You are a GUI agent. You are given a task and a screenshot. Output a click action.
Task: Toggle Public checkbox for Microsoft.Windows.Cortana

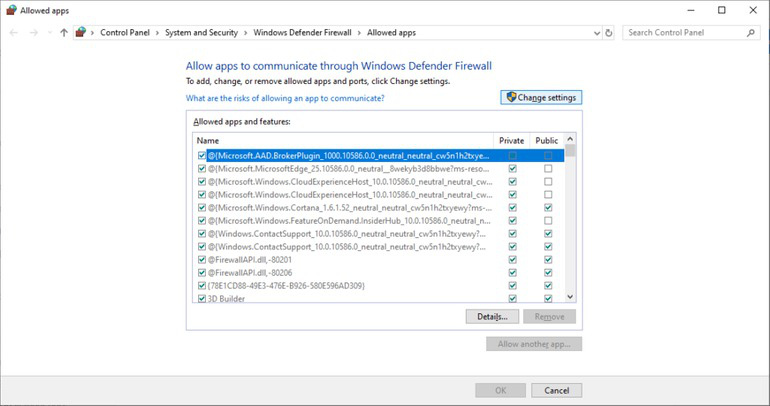[x=548, y=208]
